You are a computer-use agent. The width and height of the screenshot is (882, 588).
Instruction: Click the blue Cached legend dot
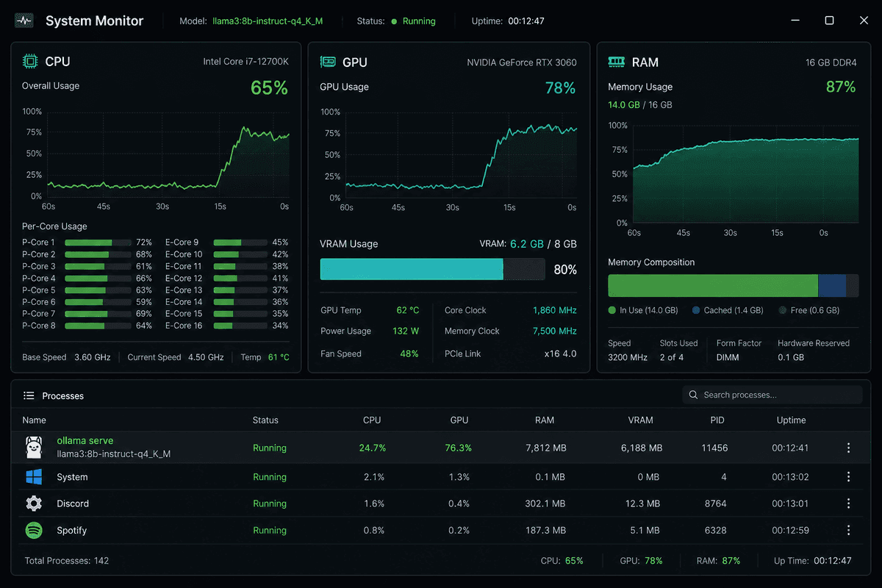click(695, 310)
